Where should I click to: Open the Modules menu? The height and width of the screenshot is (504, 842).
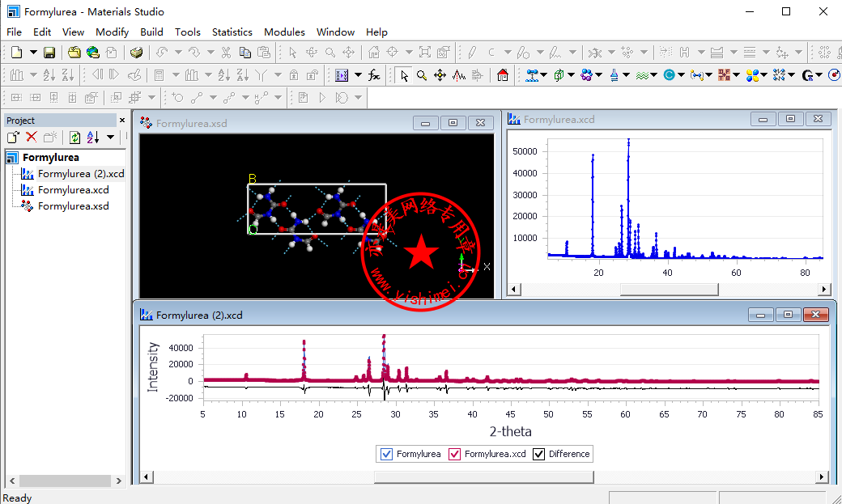click(285, 32)
